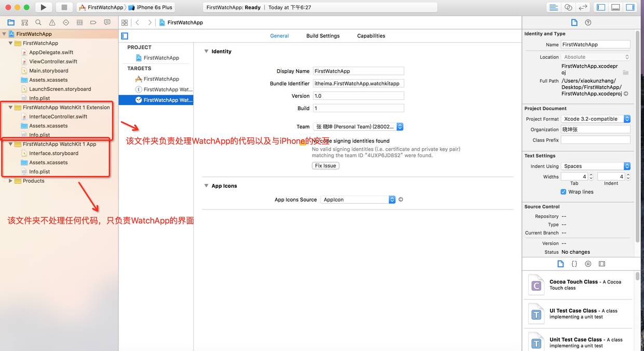644x351 pixels.
Task: Expand the Products folder
Action: click(x=10, y=181)
